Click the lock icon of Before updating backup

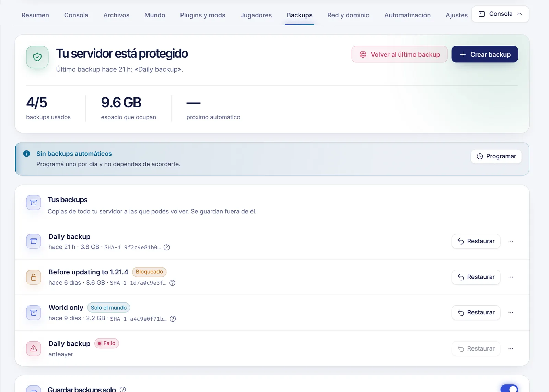(x=34, y=277)
